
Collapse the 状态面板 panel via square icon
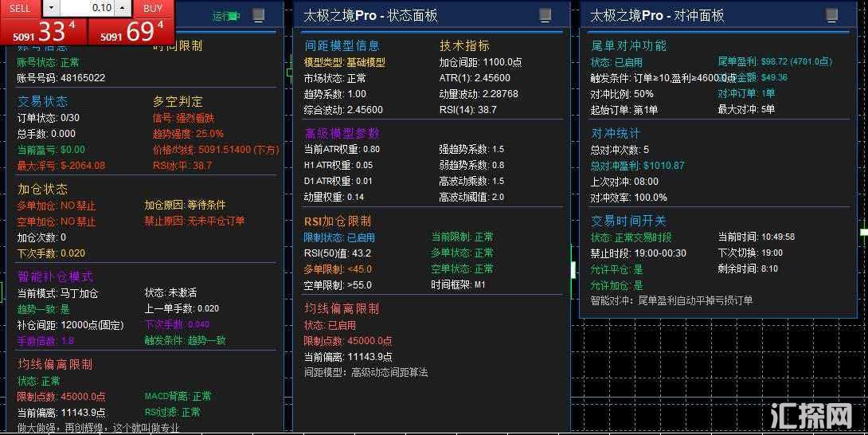545,15
